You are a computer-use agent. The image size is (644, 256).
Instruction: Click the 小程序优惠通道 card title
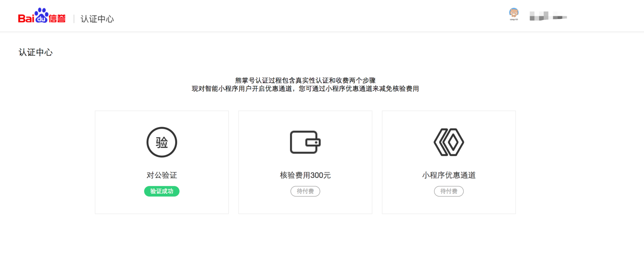pos(449,175)
